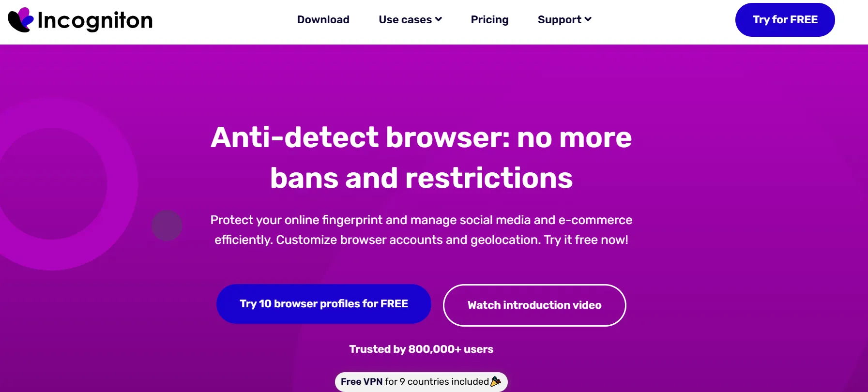Open the Use cases menu

(405, 20)
